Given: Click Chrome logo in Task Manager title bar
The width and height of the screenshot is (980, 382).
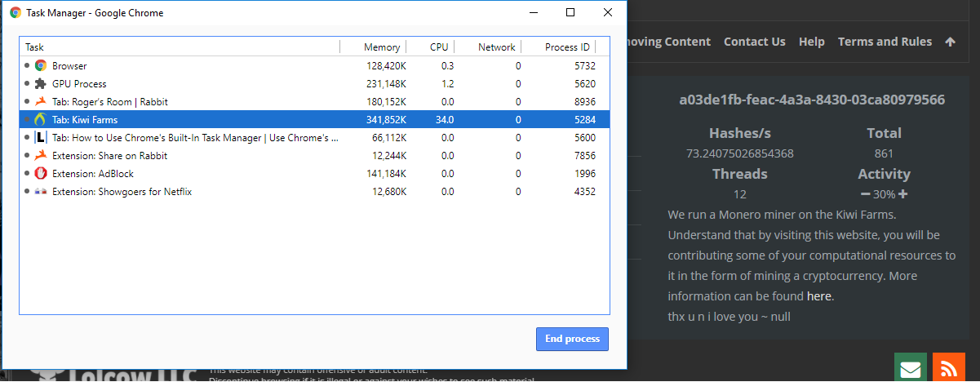Looking at the screenshot, I should [x=15, y=13].
